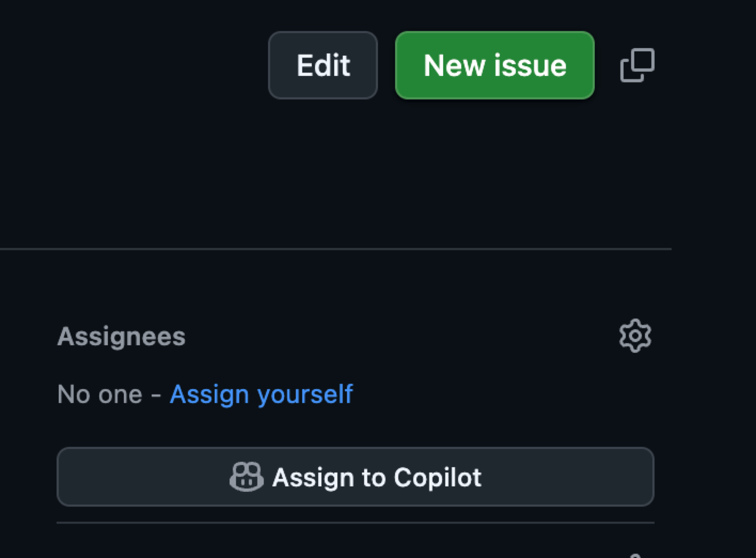Hand the issue to Copilot
The height and width of the screenshot is (558, 756).
[355, 477]
